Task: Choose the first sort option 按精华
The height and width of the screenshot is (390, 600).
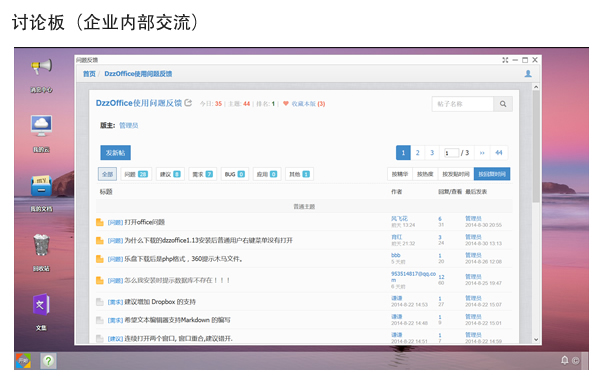Action: [400, 174]
